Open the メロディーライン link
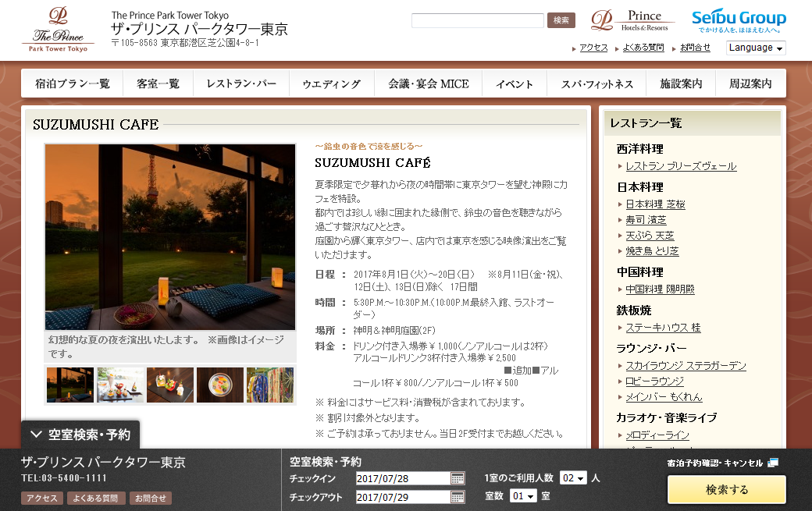 point(657,435)
